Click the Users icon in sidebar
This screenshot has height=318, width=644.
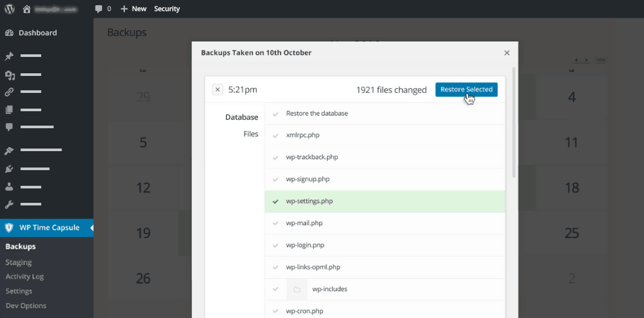tap(9, 186)
